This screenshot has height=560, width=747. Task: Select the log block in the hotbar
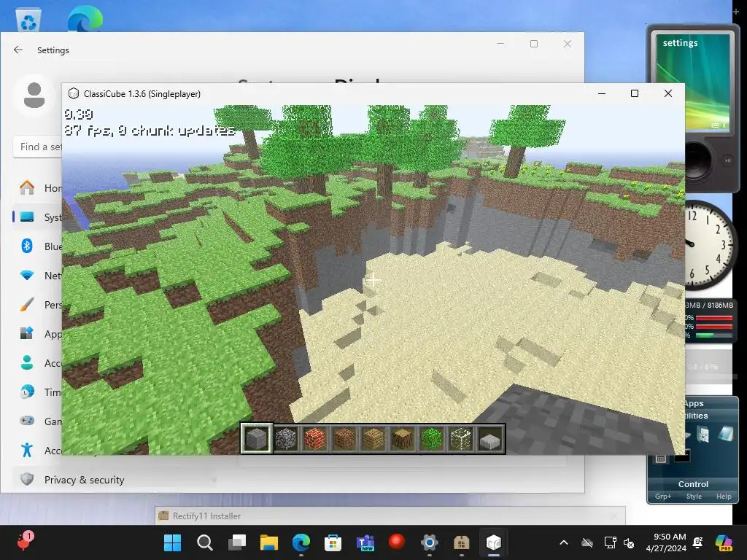(x=403, y=438)
